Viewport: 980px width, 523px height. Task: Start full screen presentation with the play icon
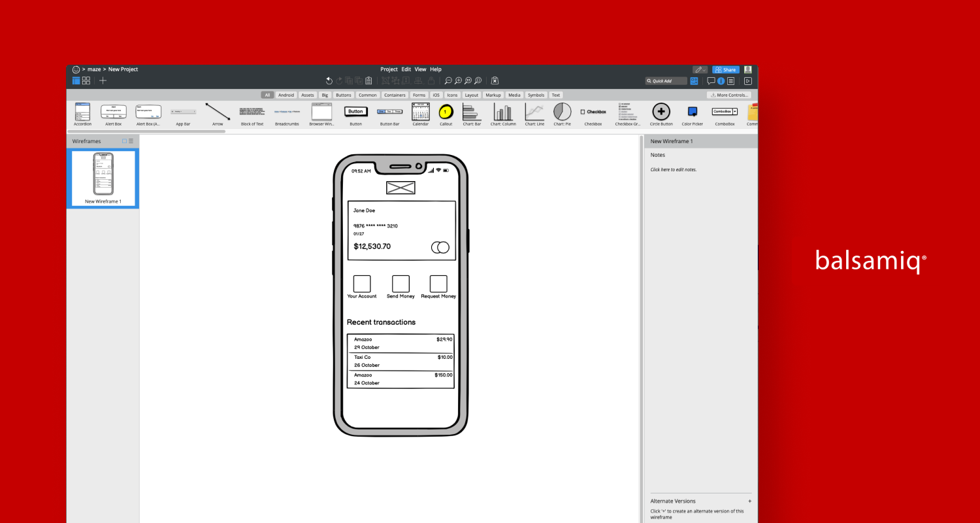tap(748, 81)
